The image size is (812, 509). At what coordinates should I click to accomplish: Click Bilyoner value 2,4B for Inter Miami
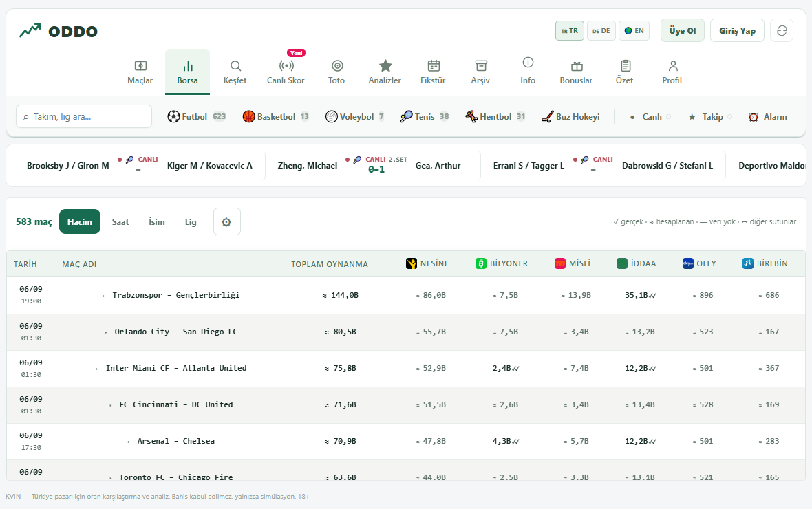(505, 368)
